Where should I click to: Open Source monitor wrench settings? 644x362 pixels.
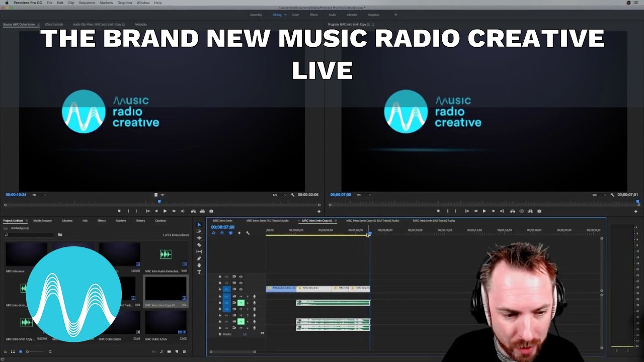click(293, 195)
